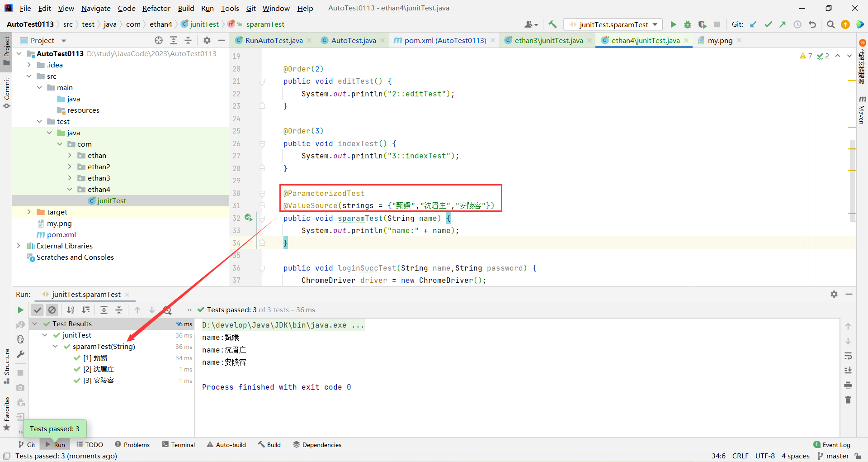The height and width of the screenshot is (462, 868).
Task: Open the Event Log
Action: coord(832,445)
